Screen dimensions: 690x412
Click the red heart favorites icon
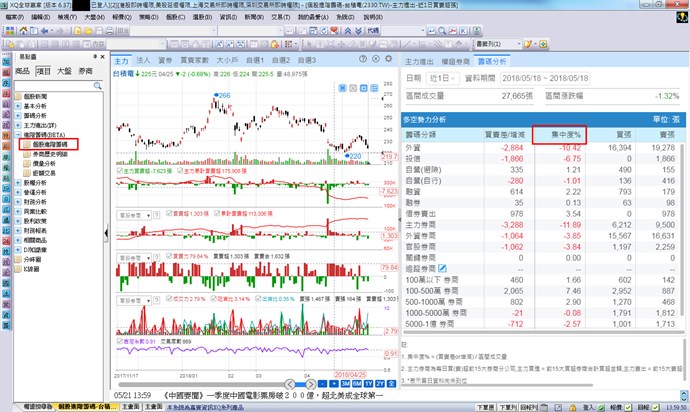[334, 31]
